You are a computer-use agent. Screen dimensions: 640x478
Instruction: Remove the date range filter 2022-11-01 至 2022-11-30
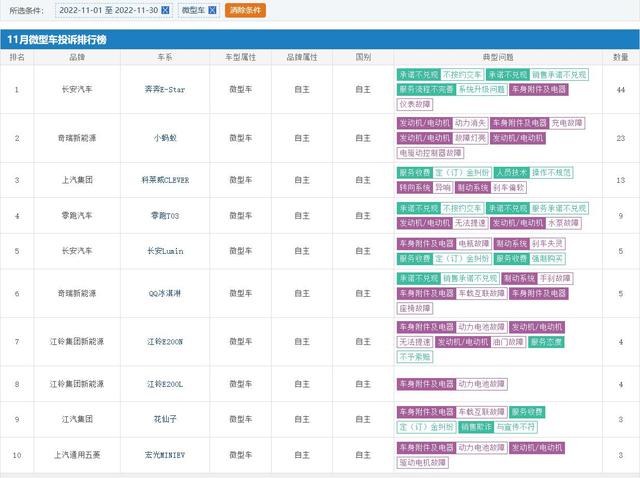click(165, 10)
